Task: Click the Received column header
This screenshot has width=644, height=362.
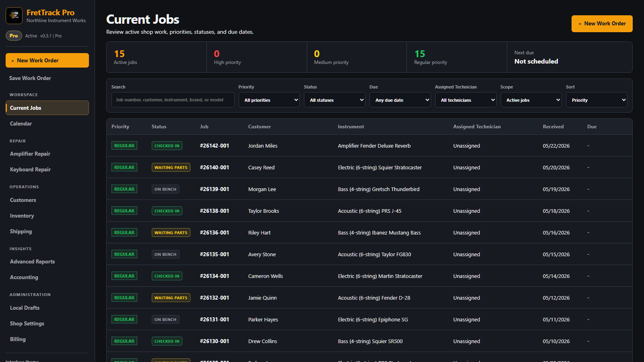Action: click(553, 127)
